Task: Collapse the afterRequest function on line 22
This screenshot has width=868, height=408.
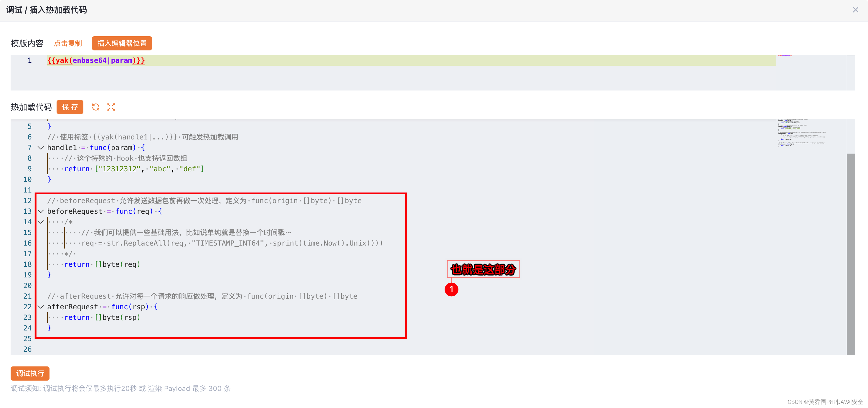Action: click(41, 307)
